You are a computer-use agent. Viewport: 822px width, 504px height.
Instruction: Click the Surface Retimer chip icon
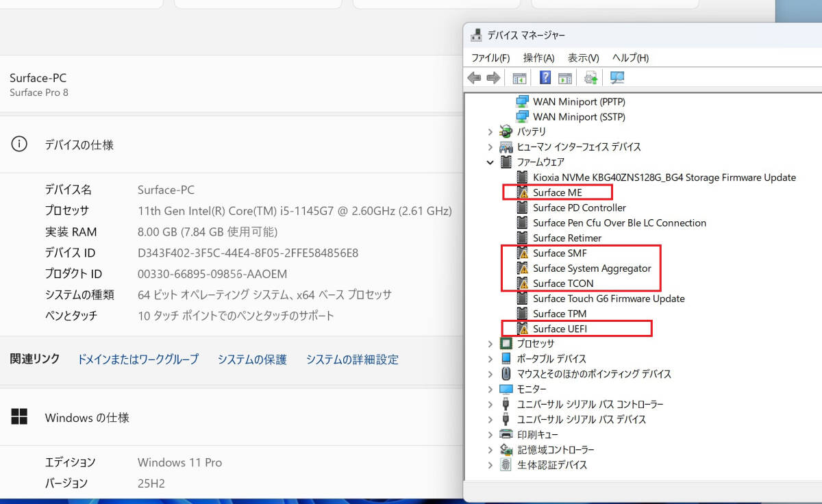coord(523,238)
